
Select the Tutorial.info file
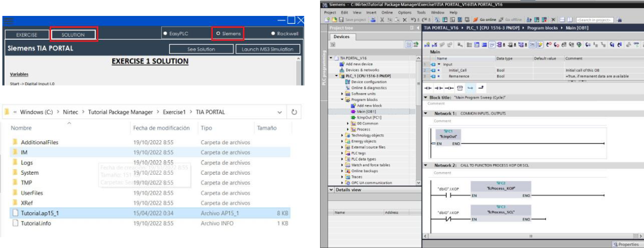[150, 224]
